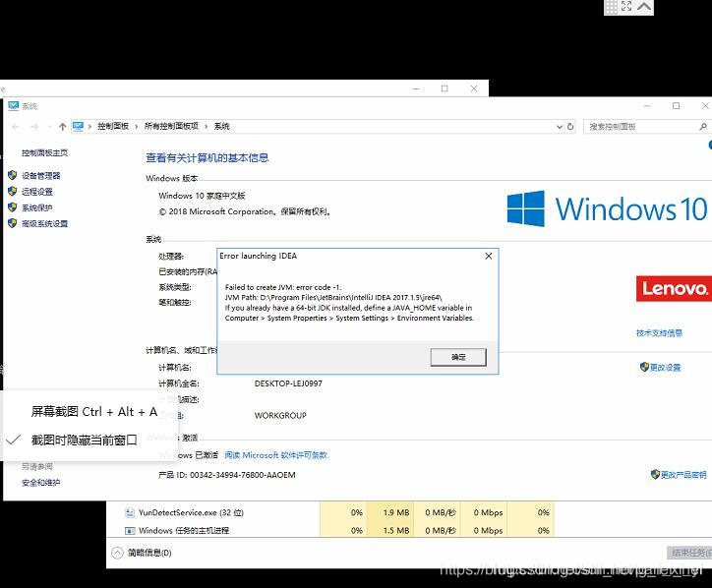Click the fullscreen icon in the top toolbar
The width and height of the screenshot is (712, 588).
coord(626,6)
